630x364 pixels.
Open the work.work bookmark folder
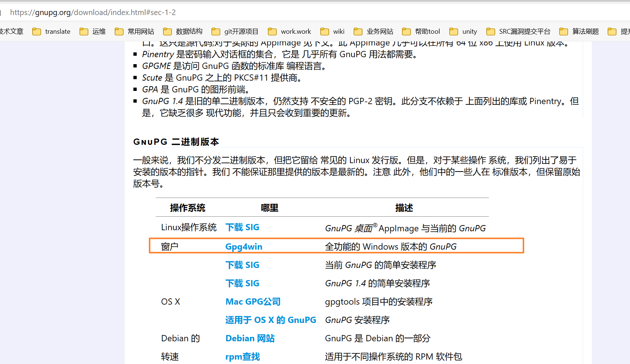[290, 32]
